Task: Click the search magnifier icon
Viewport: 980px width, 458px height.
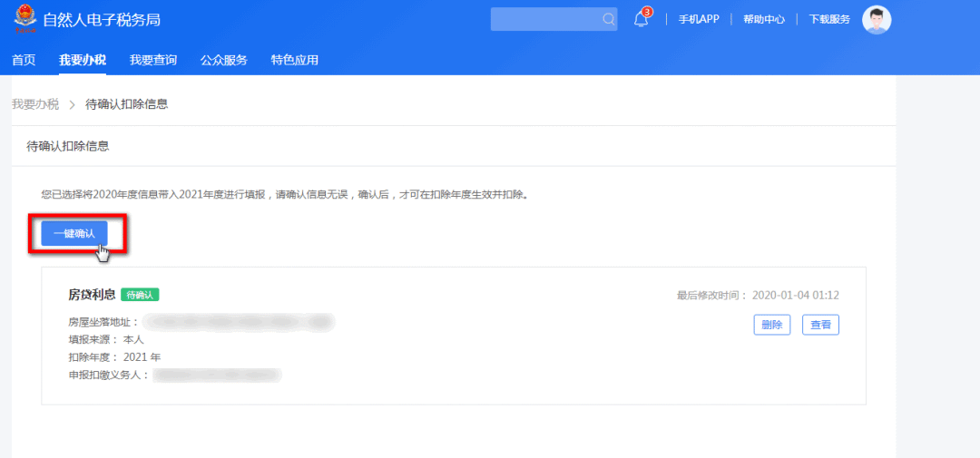Action: coord(608,19)
